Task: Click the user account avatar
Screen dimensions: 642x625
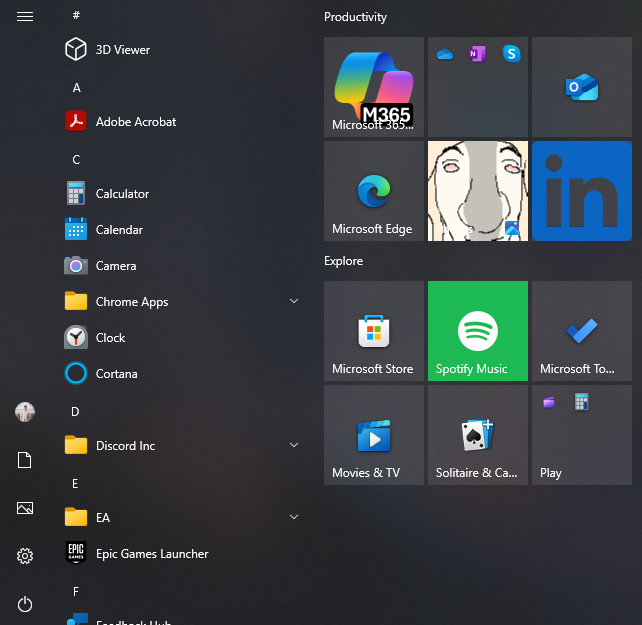Action: [x=25, y=412]
